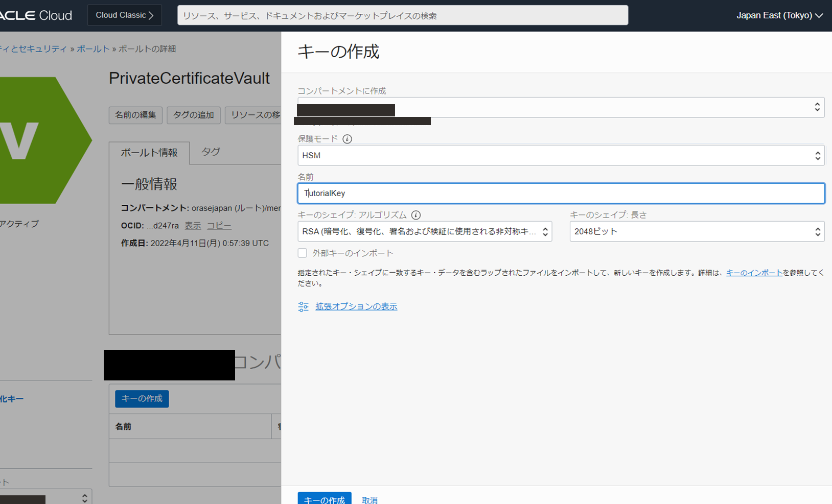Click info icon next to キーのシェイプ: アルゴリズム

click(416, 215)
